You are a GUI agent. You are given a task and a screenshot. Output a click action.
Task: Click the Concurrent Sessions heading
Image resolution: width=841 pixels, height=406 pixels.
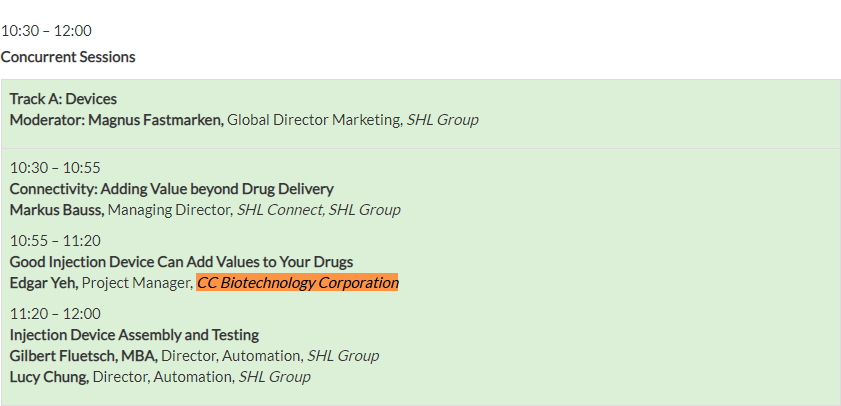pos(68,57)
